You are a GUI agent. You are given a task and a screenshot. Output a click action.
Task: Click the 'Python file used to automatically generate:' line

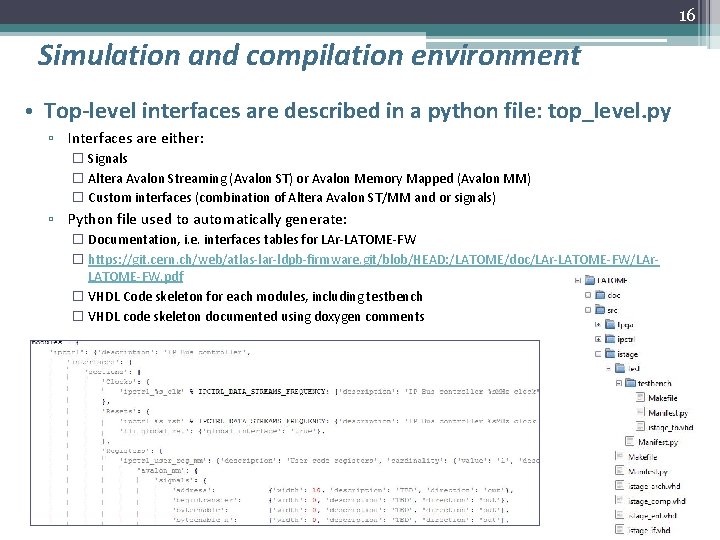pos(207,219)
